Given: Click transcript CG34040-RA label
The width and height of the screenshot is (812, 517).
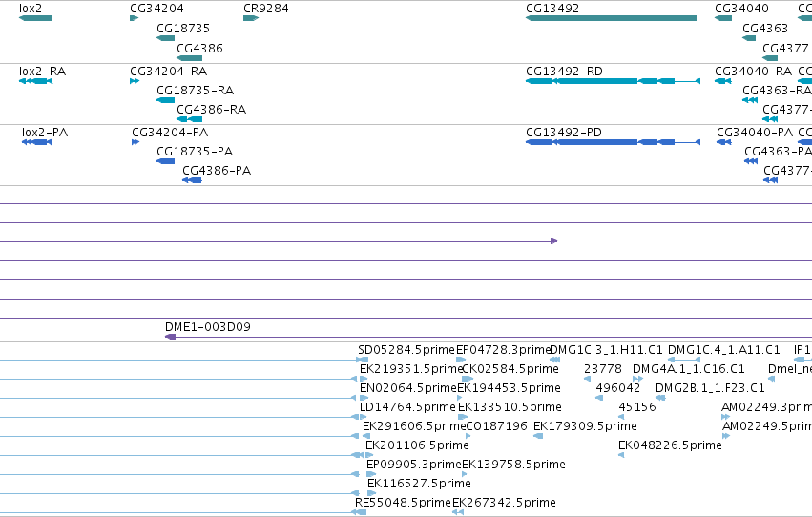Looking at the screenshot, I should pos(754,71).
